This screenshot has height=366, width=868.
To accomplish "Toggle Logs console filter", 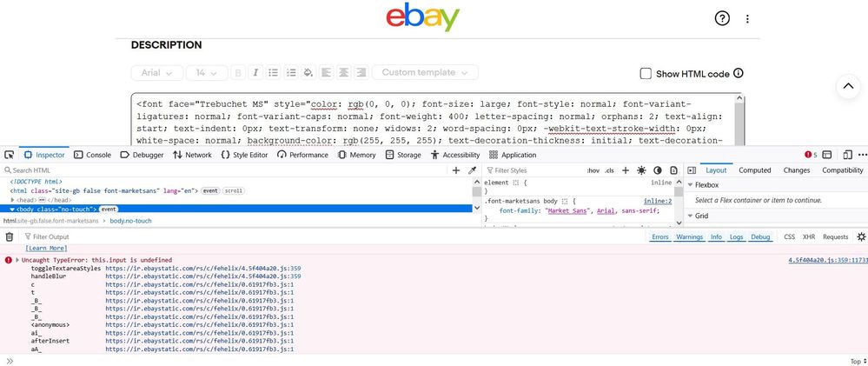I will [736, 237].
